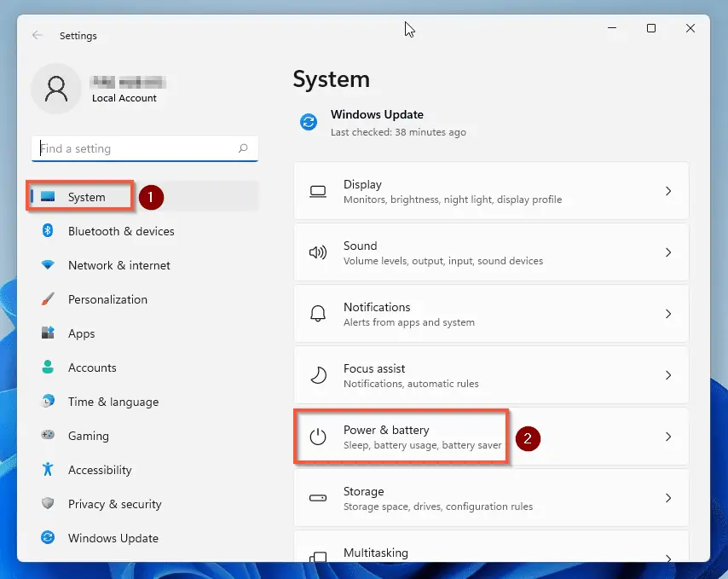Maximize the Settings window
This screenshot has height=579, width=728.
pyautogui.click(x=651, y=28)
